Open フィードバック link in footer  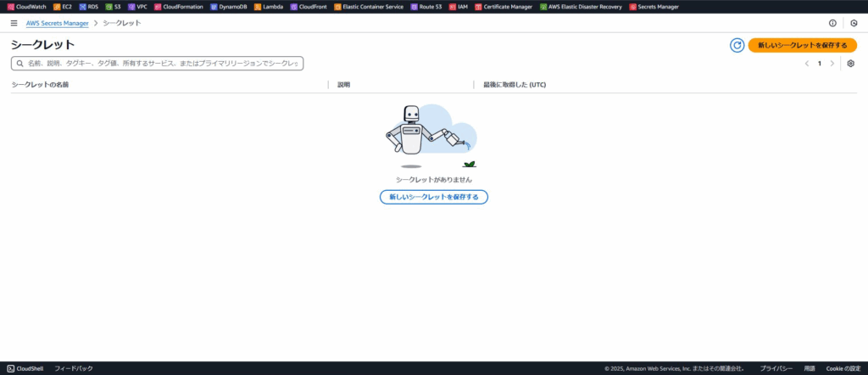[74, 368]
